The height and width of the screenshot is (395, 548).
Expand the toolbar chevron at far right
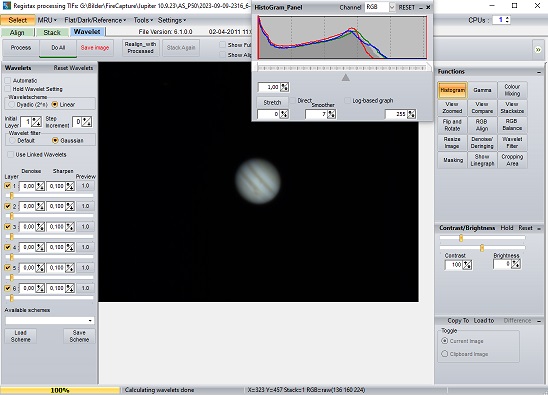tap(538, 50)
